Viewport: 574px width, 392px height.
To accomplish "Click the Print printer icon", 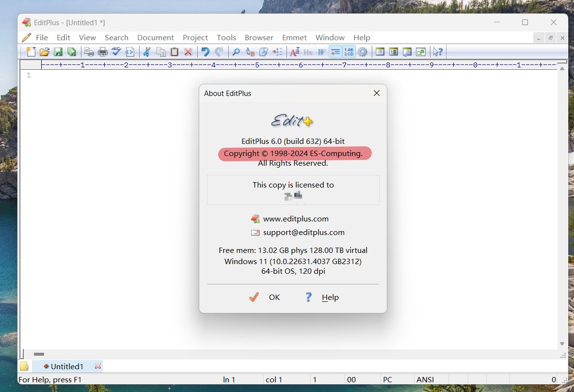I will [x=103, y=52].
